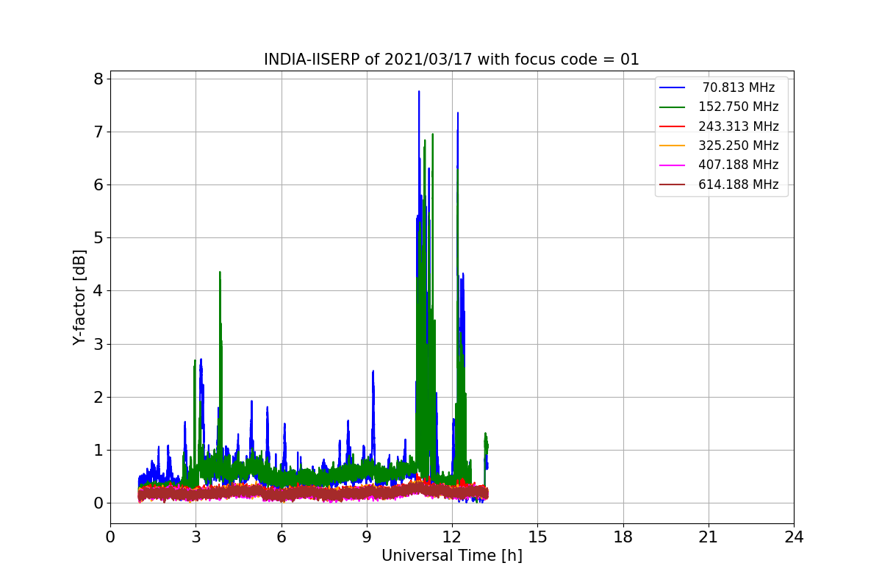882x588 pixels.
Task: Click the 24 tick on the time axis
Action: coord(794,537)
